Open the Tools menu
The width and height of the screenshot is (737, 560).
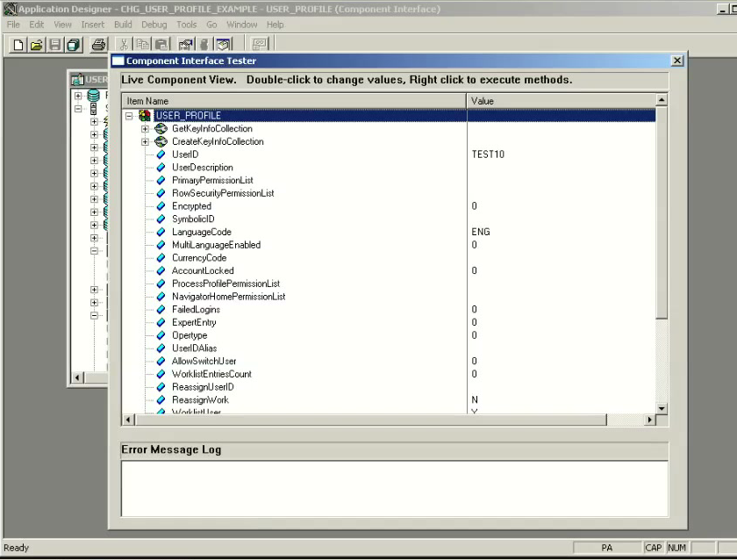tap(187, 25)
